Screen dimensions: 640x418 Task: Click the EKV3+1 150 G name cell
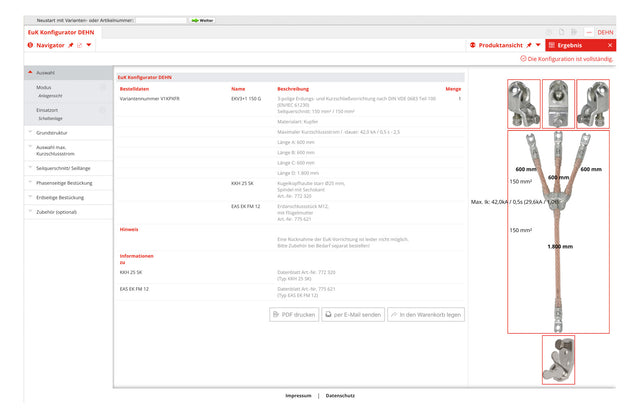click(246, 99)
